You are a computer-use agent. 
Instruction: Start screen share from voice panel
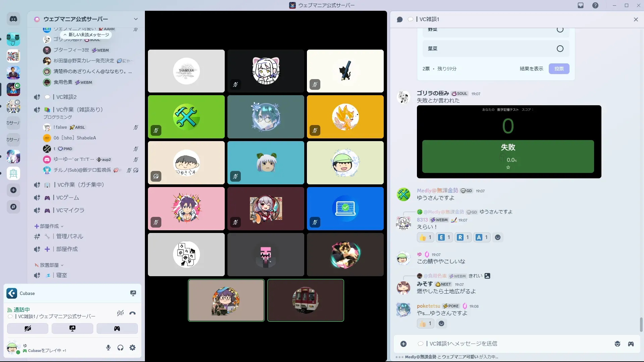click(72, 328)
